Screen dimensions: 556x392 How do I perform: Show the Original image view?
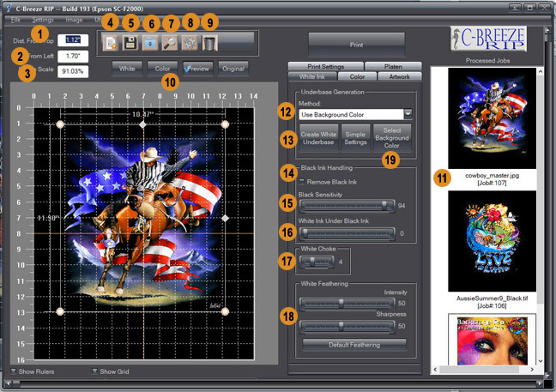pyautogui.click(x=233, y=69)
